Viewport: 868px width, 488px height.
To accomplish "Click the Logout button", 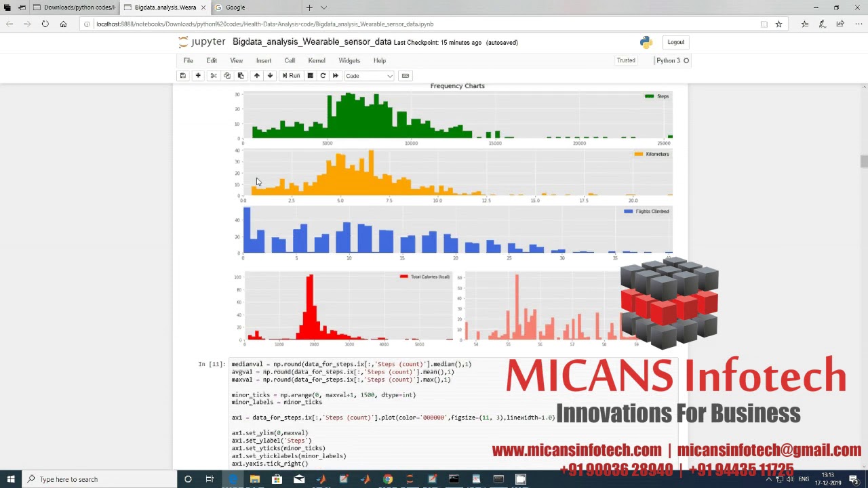I will pyautogui.click(x=676, y=42).
